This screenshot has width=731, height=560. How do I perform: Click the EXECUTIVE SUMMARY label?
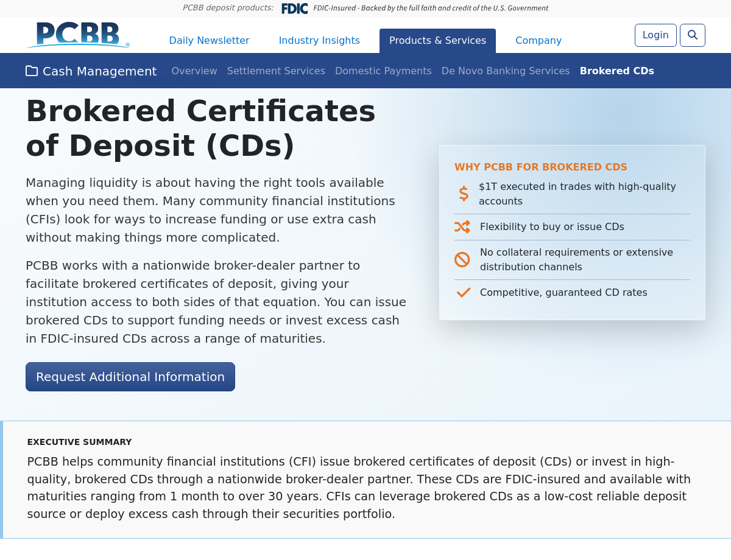(x=79, y=443)
